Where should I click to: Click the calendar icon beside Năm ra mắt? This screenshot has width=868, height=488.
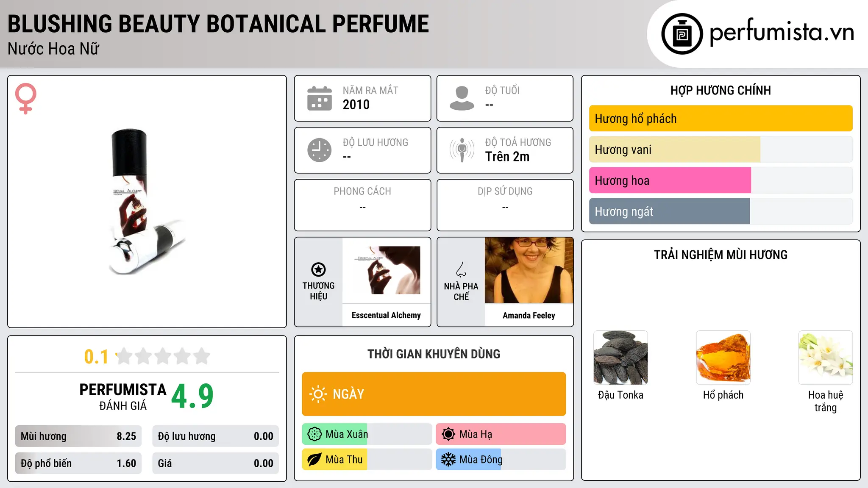(x=320, y=98)
